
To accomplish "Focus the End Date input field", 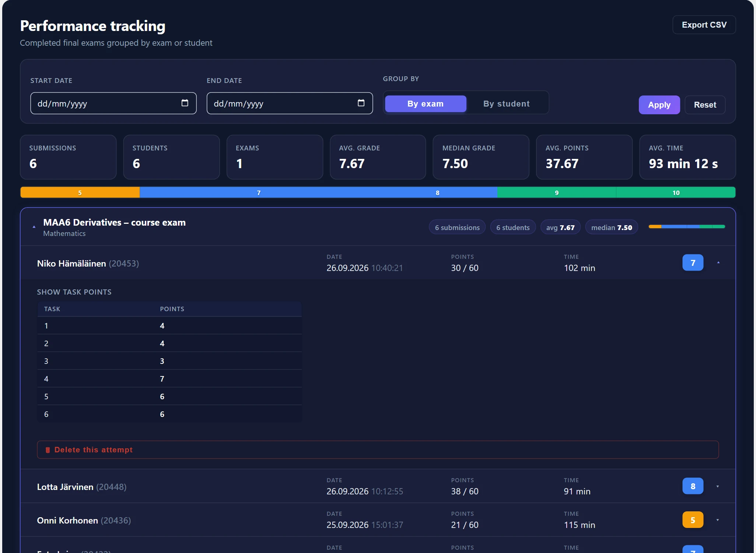I will tap(290, 103).
